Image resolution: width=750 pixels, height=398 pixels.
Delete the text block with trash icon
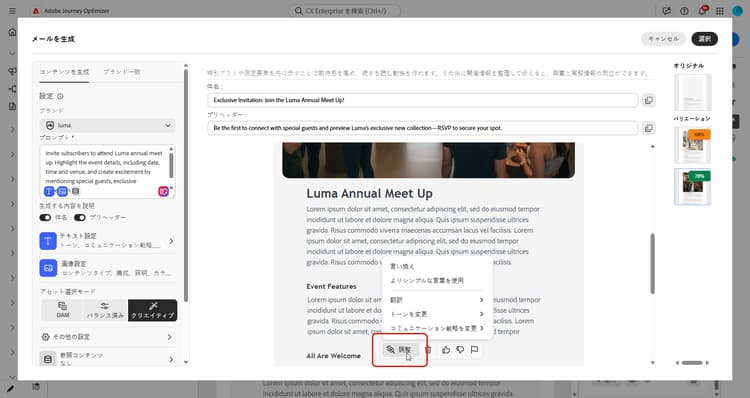coord(429,350)
